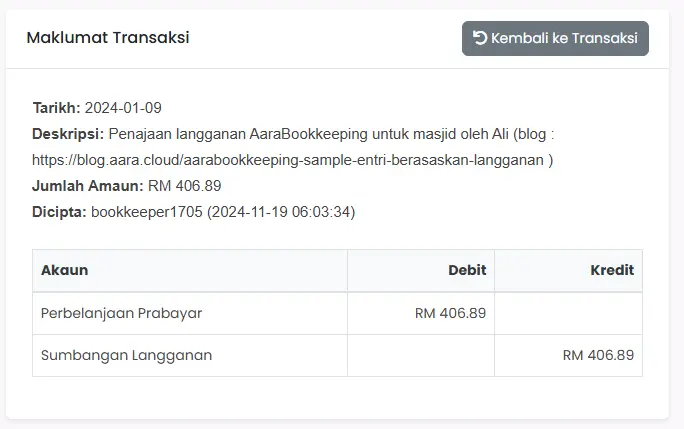Viewport: 684px width, 429px height.
Task: Select the Perbelanjaan Prabayar account row
Action: click(x=337, y=313)
